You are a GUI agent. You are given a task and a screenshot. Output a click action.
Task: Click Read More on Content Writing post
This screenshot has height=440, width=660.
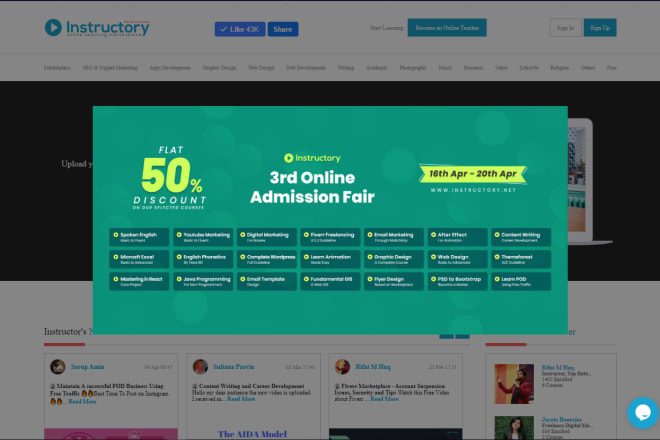[x=241, y=399]
